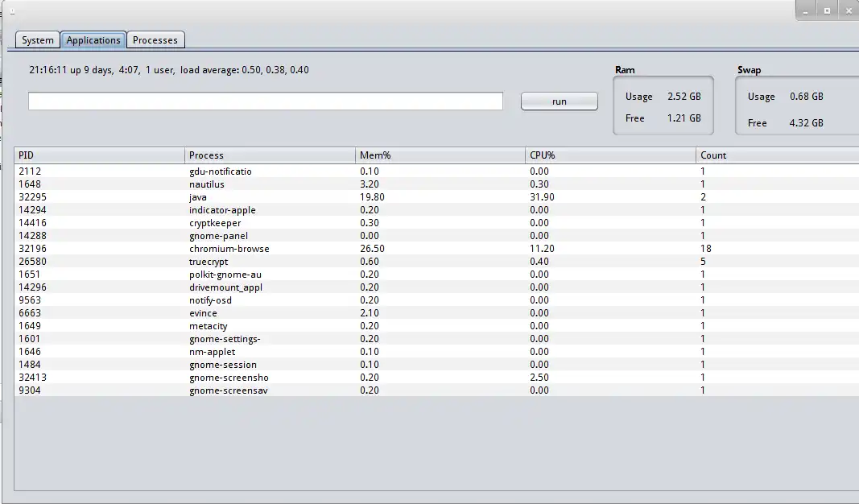Sort by Process column header
This screenshot has width=859, height=504.
point(270,155)
